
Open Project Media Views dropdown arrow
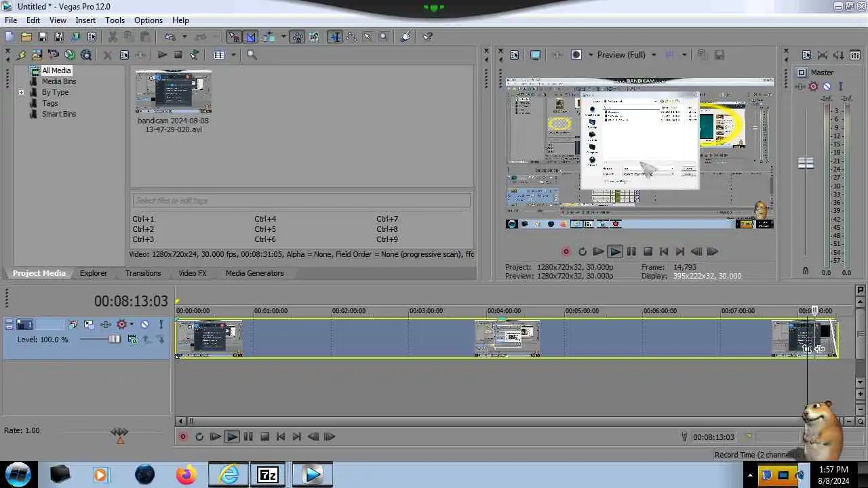click(x=233, y=55)
